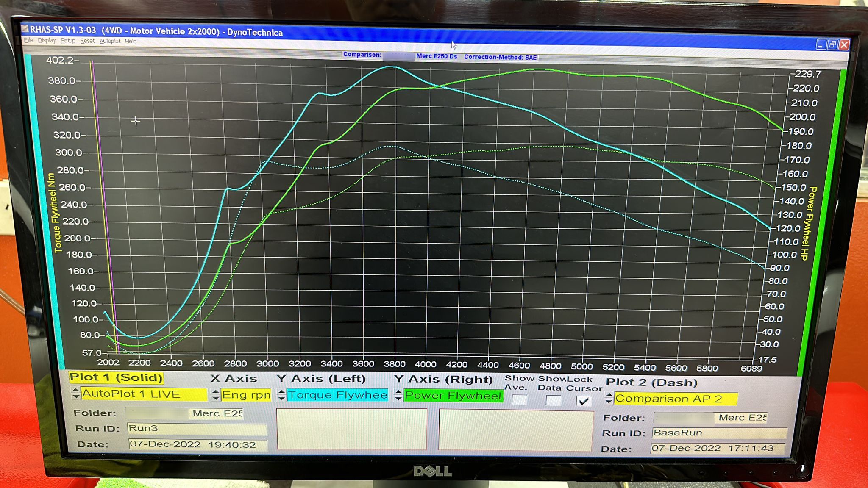This screenshot has width=868, height=488.
Task: Click the right empty data box below Y Axis (Right)
Action: pos(516,430)
